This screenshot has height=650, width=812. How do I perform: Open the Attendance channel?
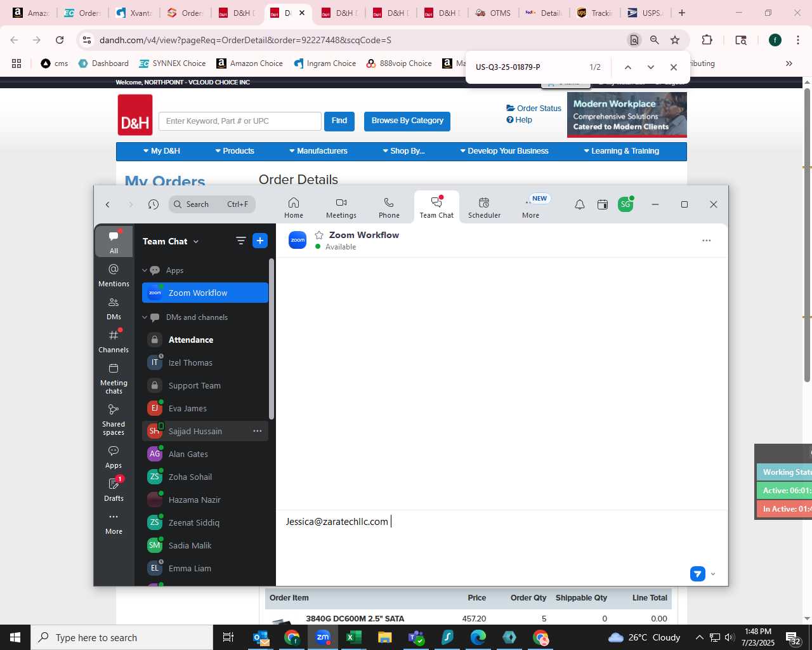205,340
